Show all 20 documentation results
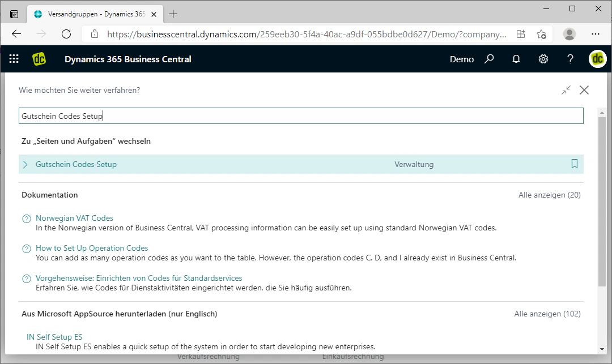612x364 pixels. coord(550,195)
